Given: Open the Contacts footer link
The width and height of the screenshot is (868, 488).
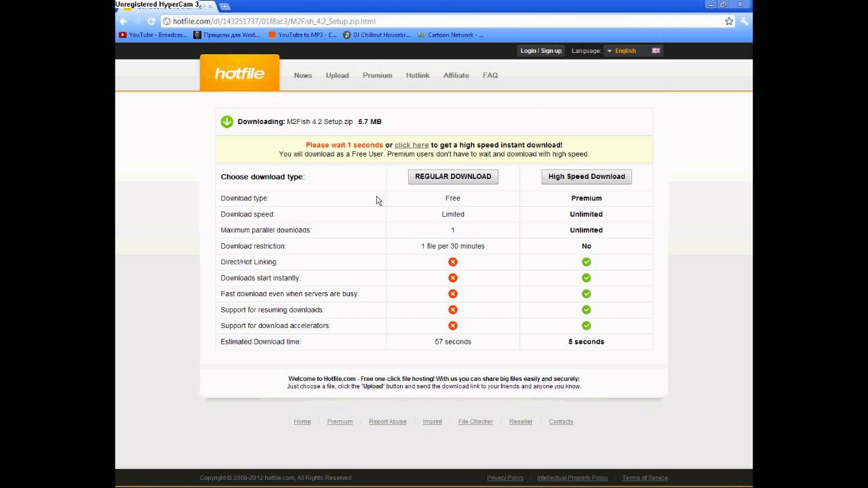Looking at the screenshot, I should tap(561, 422).
